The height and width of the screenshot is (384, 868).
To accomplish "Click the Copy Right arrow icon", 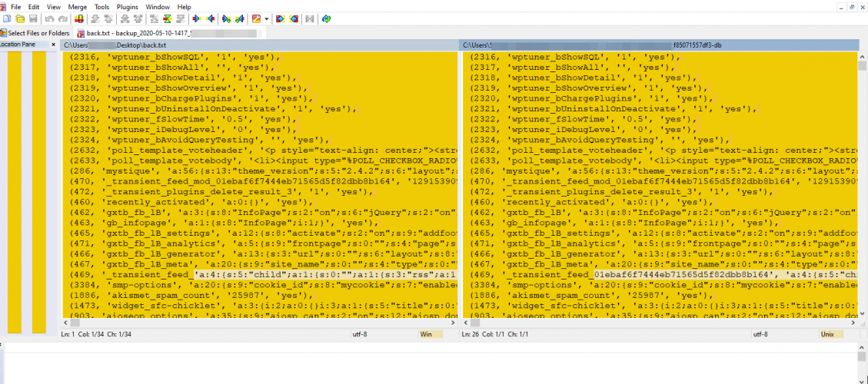I will tap(197, 18).
